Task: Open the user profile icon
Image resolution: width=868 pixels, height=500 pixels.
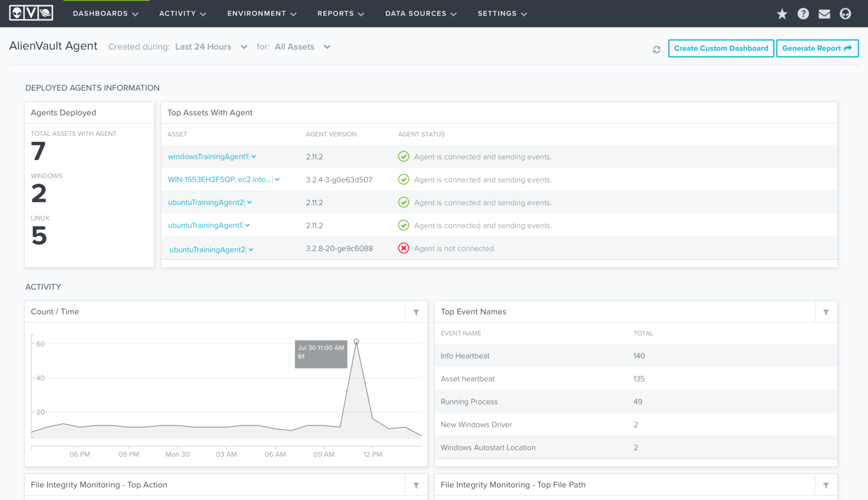Action: tap(845, 14)
